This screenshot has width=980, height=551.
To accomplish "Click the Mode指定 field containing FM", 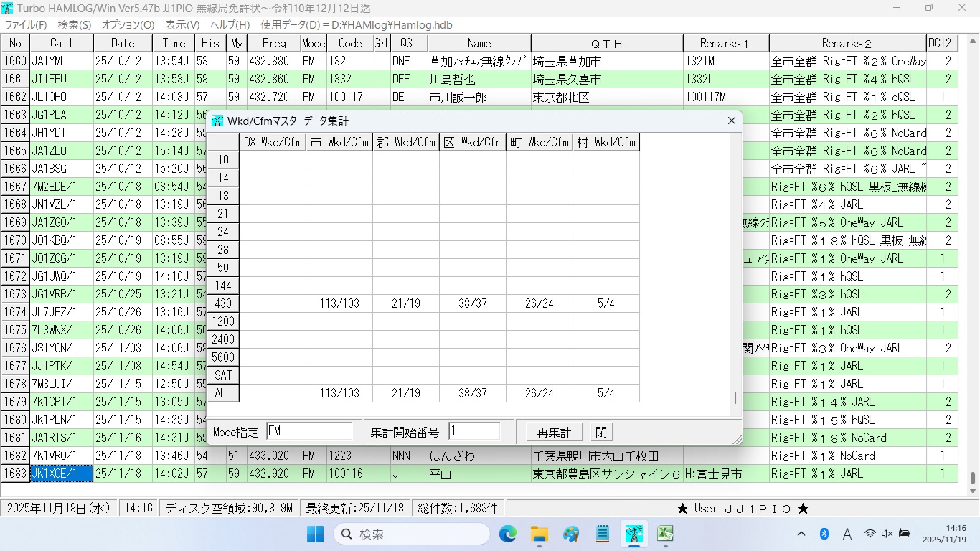I will pos(309,432).
